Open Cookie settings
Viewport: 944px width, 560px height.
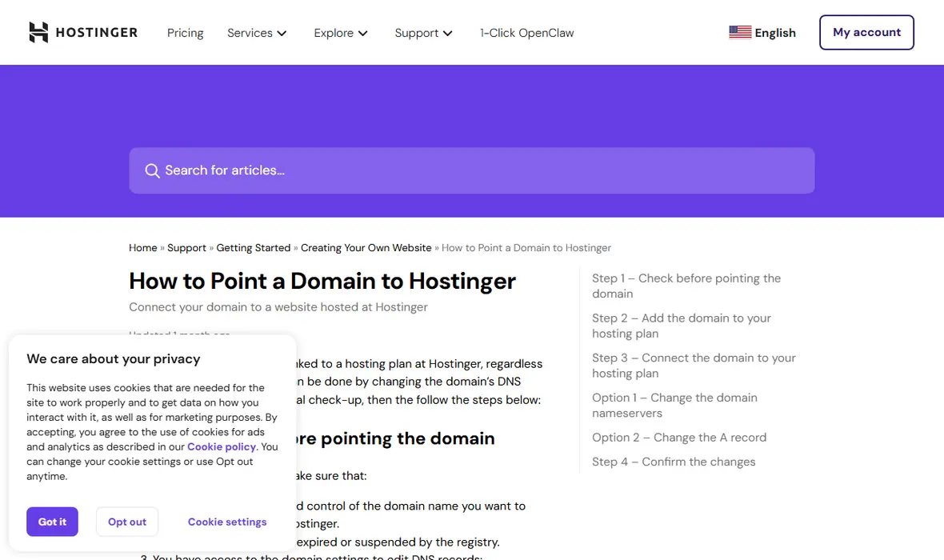point(227,522)
